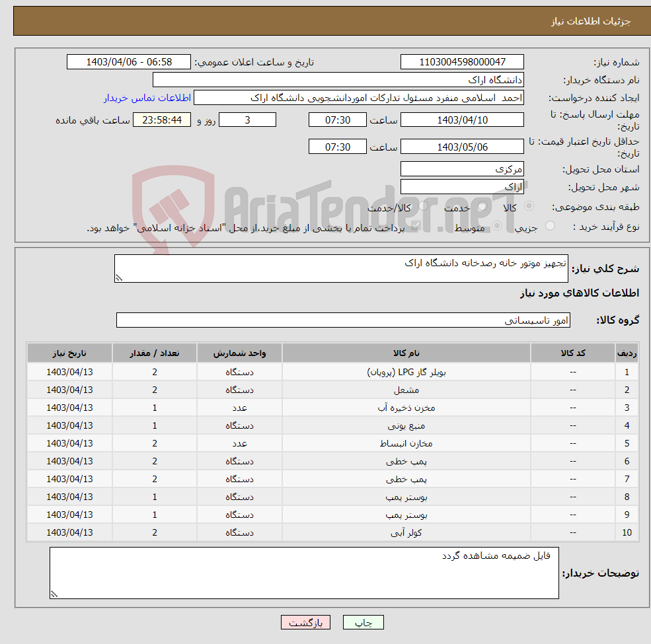
Task: Click the announcement date field 1403/04/06 - 06:58
Action: coord(129,62)
